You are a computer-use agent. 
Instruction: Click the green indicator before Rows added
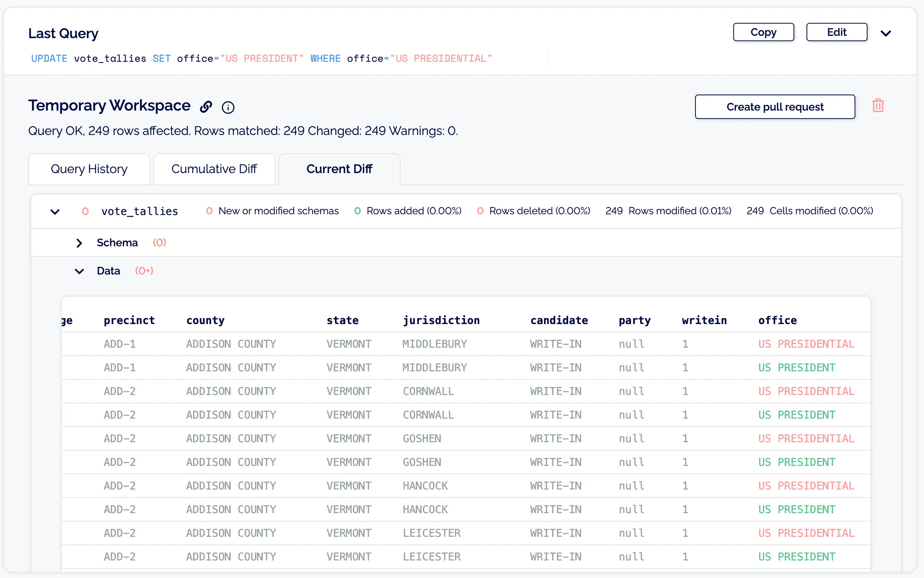coord(357,211)
